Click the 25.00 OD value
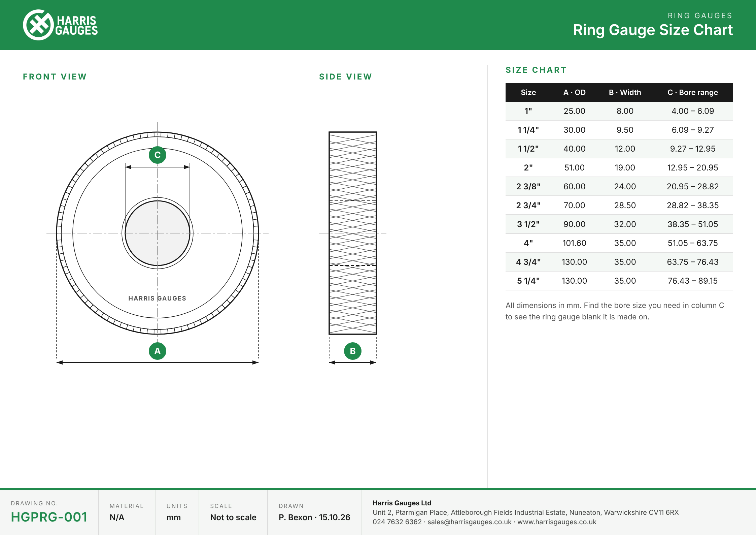Screen dimensions: 756x535 click(x=575, y=111)
